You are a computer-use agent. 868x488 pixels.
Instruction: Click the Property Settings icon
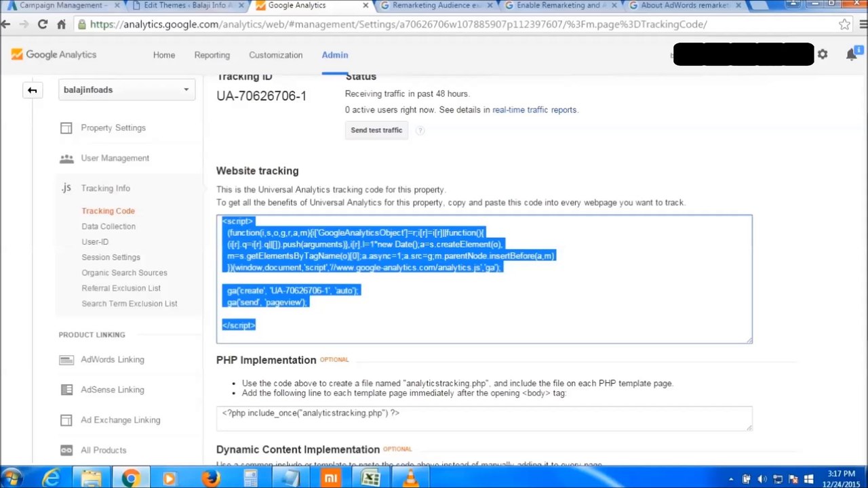[x=66, y=127]
